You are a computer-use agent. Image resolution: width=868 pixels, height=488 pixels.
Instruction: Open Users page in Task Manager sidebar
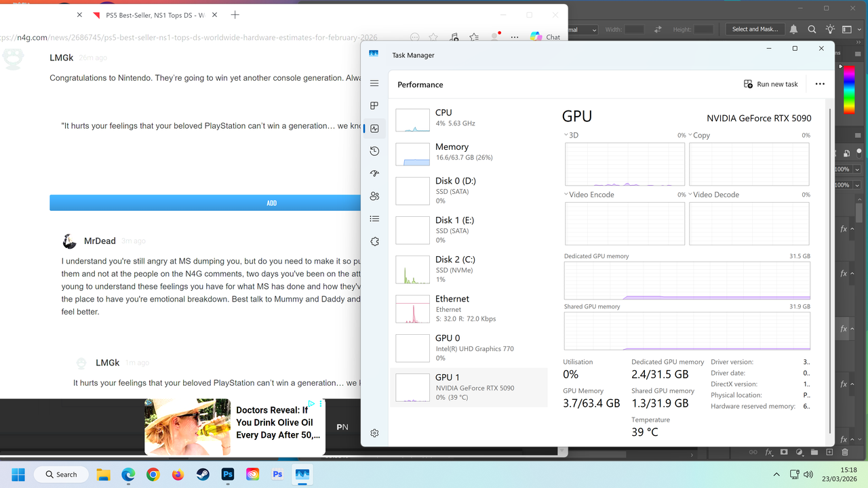tap(374, 197)
